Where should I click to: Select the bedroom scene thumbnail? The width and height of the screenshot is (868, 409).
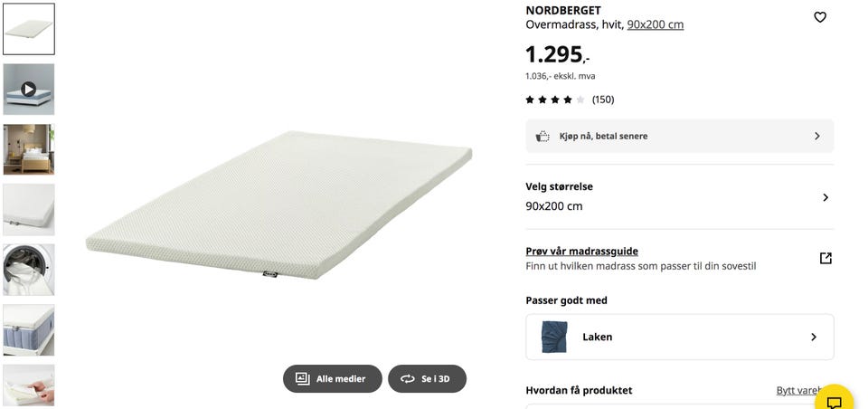(x=29, y=149)
